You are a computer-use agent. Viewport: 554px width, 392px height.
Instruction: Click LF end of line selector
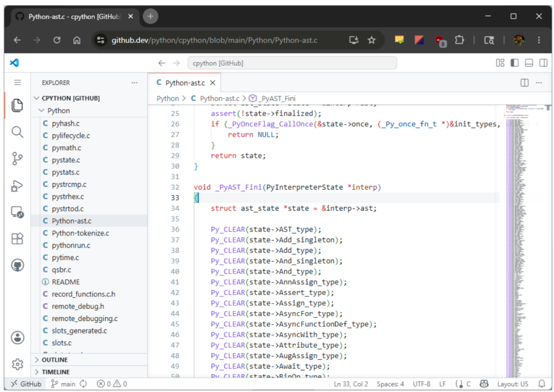(442, 384)
